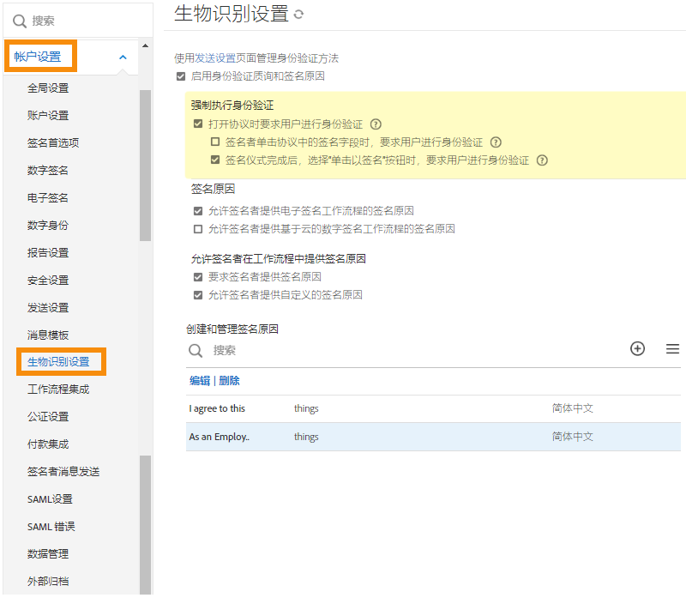Uncheck 允许签名者提供自定义的签名原因
Viewport: 686px width, 616px height.
pyautogui.click(x=200, y=294)
